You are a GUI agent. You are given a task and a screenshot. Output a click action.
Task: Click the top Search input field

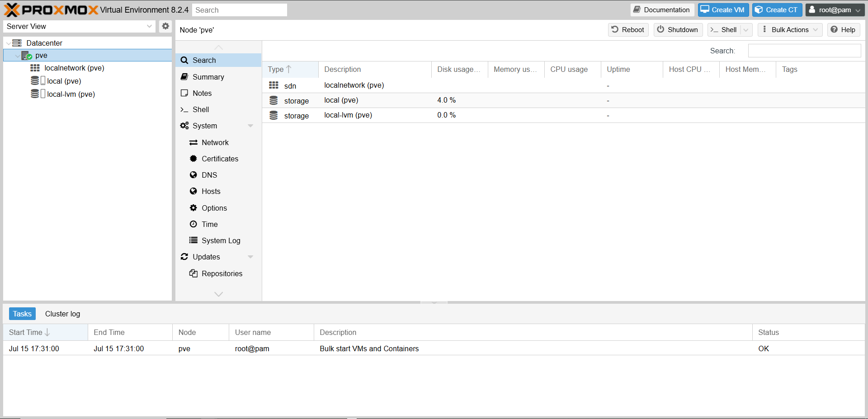(239, 10)
